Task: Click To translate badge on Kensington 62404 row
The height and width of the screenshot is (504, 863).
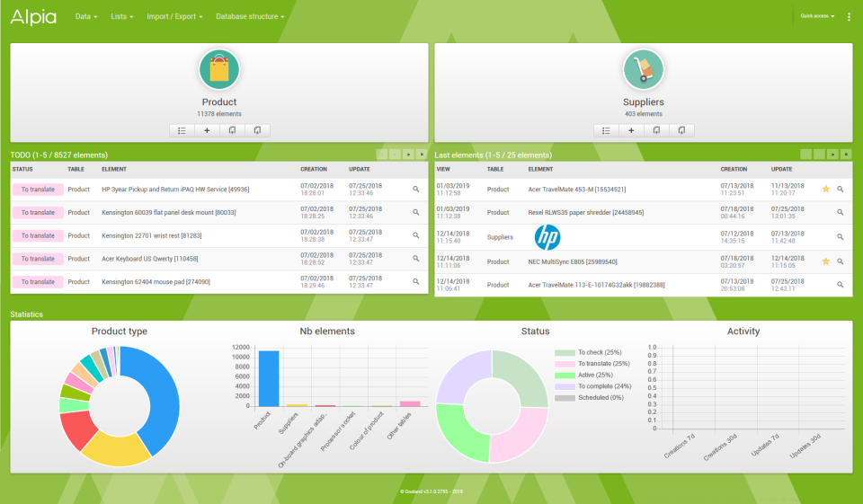Action: coord(38,282)
